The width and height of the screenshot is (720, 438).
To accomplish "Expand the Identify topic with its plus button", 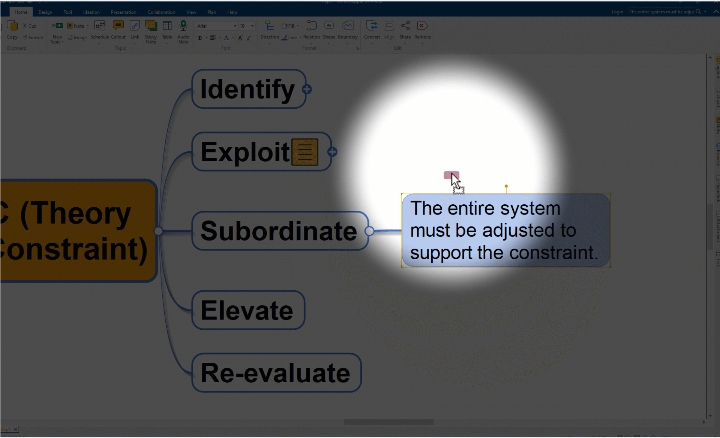I will (307, 89).
